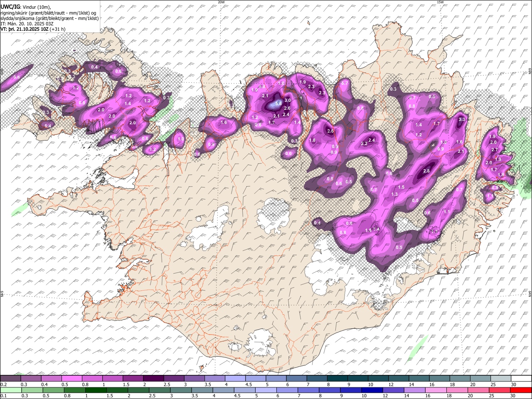The height and width of the screenshot is (399, 532).
Task: Pick the darkest green 1–1.5 rain scale swatch
Action: (96, 390)
